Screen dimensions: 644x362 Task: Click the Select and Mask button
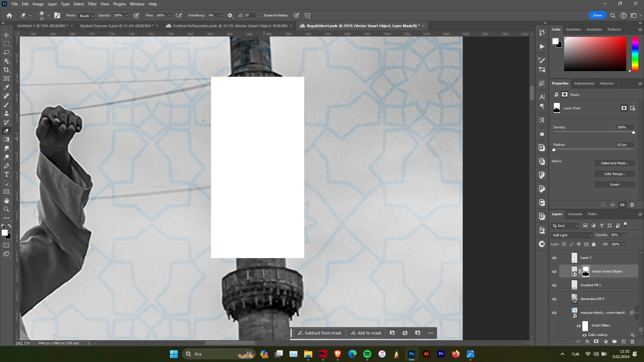pos(614,163)
